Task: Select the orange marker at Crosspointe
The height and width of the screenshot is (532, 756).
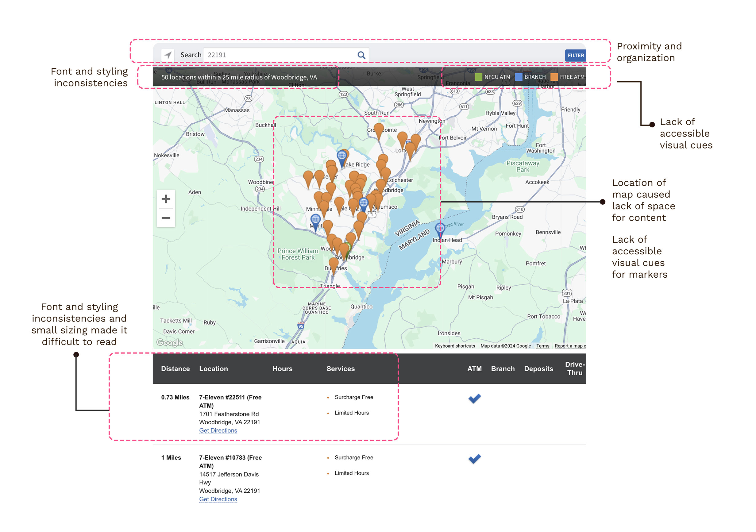Action: click(379, 131)
